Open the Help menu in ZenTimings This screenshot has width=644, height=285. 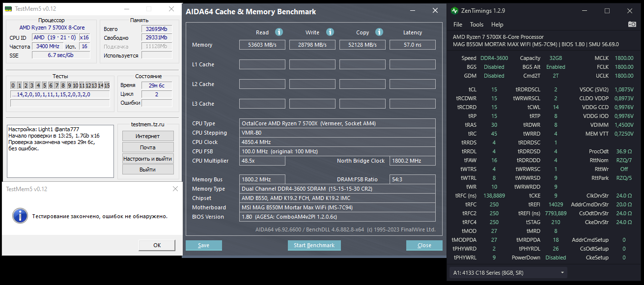point(497,25)
